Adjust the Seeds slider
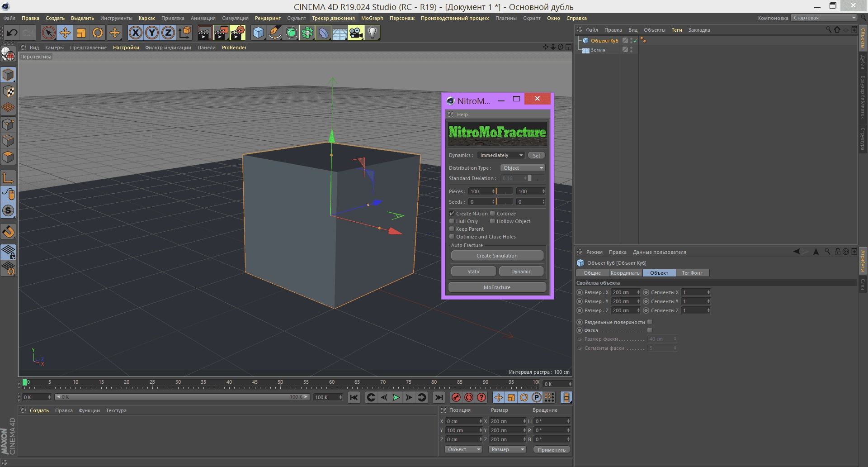 point(505,202)
